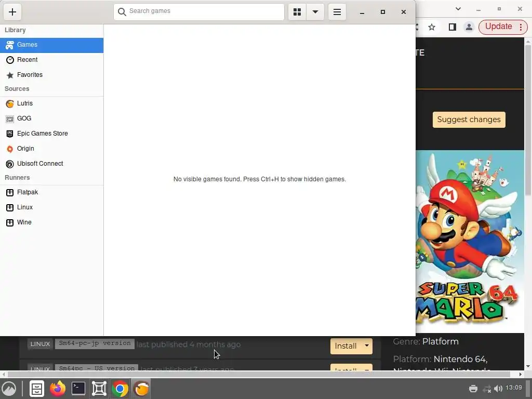Toggle the Chrome side panel icon
Screen dimensions: 532x399
pyautogui.click(x=453, y=27)
